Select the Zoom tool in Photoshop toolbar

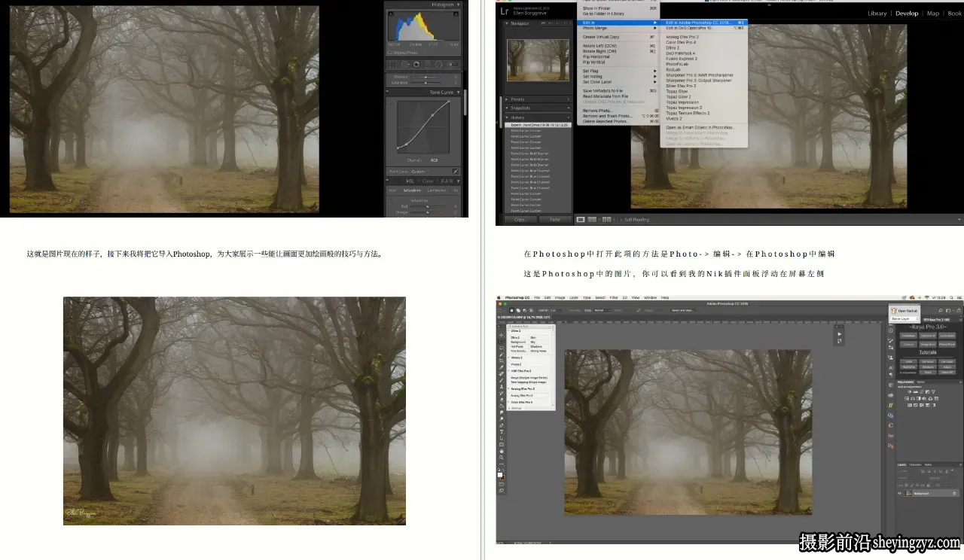502,458
